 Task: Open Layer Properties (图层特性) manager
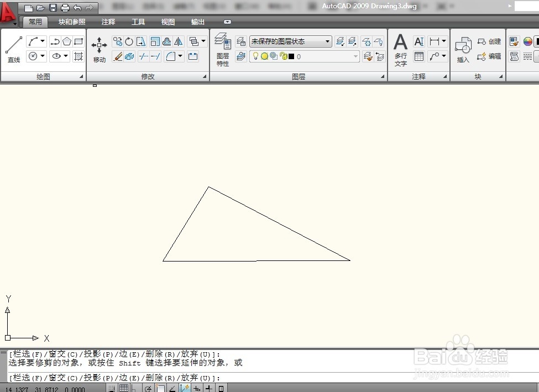[223, 50]
